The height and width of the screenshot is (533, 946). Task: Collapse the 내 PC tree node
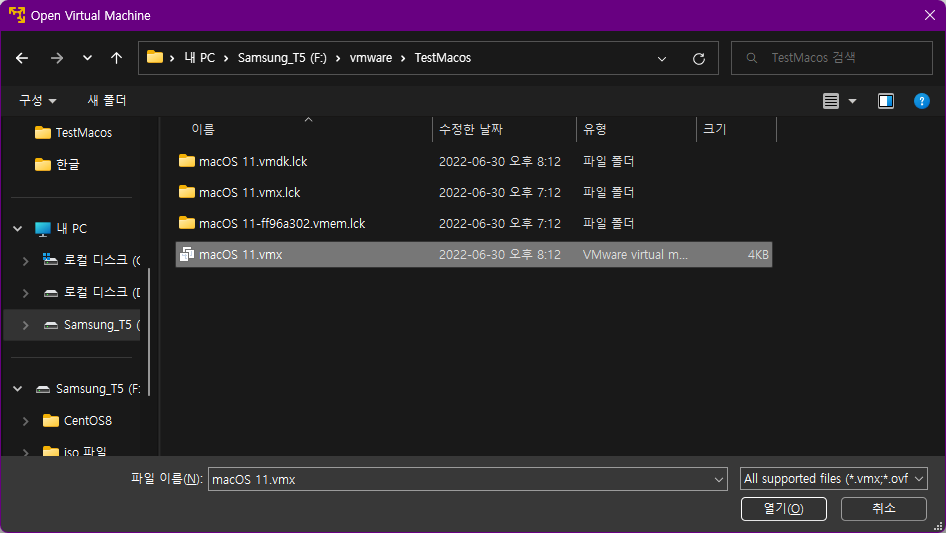(x=17, y=229)
